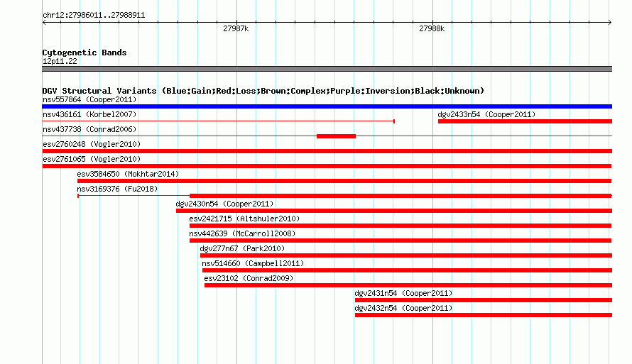Select the red bar under nsv514660
The width and height of the screenshot is (632, 364).
(x=407, y=270)
